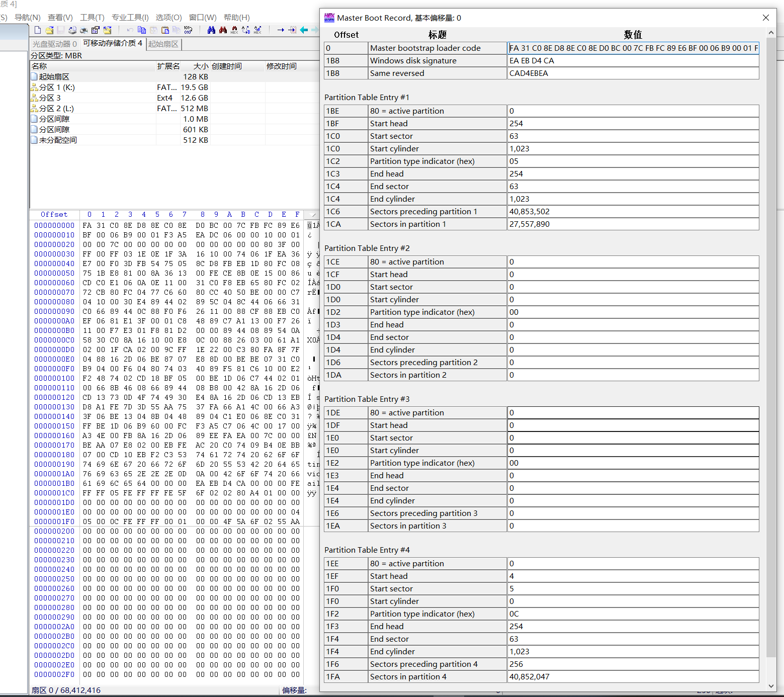Screen dimensions: 784x697
Task: Click Entry #1 Partition type indicator value 05
Action: pyautogui.click(x=633, y=161)
